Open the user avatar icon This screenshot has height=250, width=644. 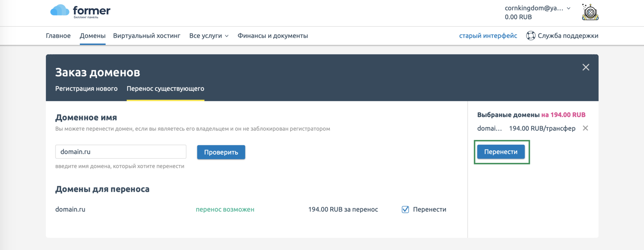[x=590, y=12]
